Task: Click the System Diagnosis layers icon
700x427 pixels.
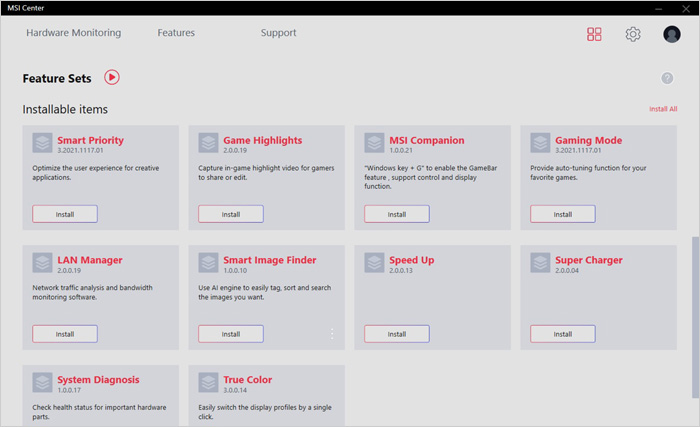Action: (42, 382)
